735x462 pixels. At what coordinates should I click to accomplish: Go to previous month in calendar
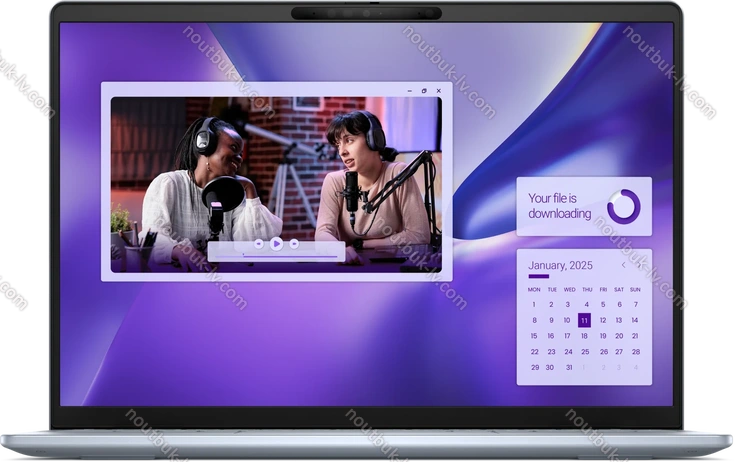point(624,266)
